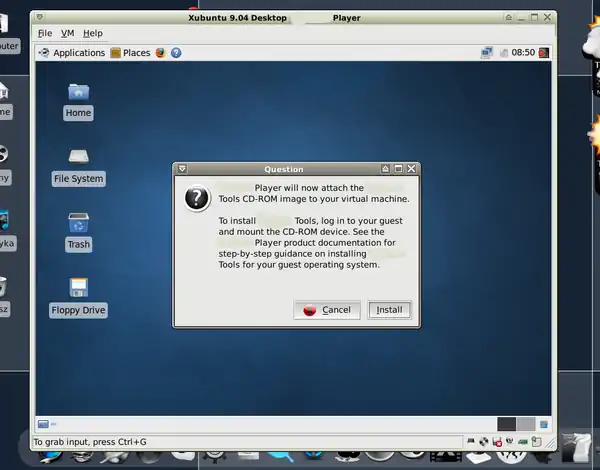Click the network display icon in panel
The width and height of the screenshot is (600, 470).
pos(487,53)
